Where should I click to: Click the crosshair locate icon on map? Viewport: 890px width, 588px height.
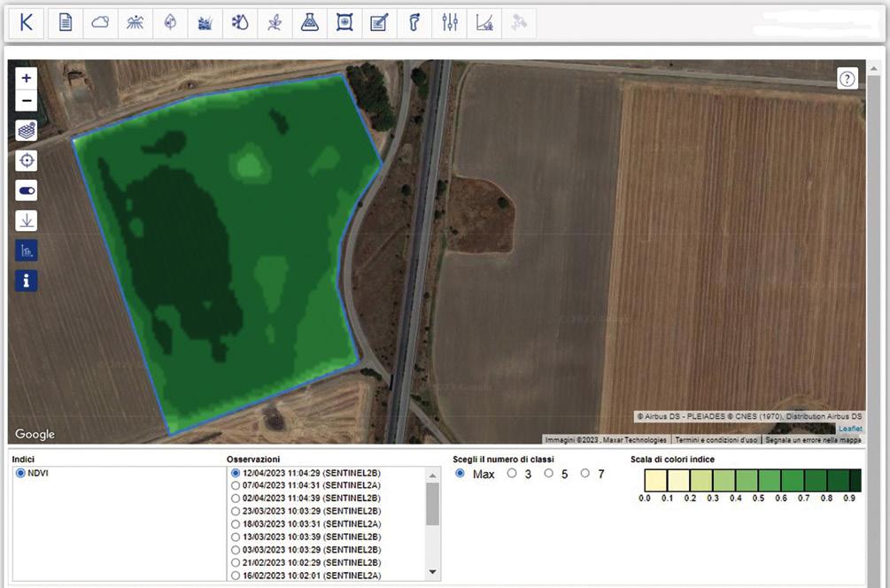tap(27, 160)
